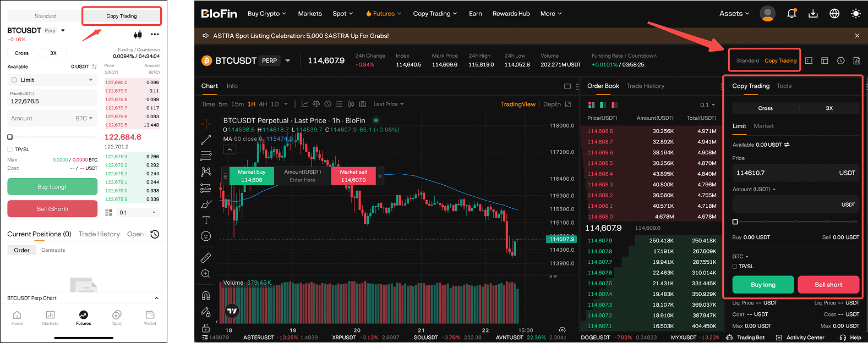Click Buy (Long) in mobile view
868x343 pixels.
tap(52, 187)
